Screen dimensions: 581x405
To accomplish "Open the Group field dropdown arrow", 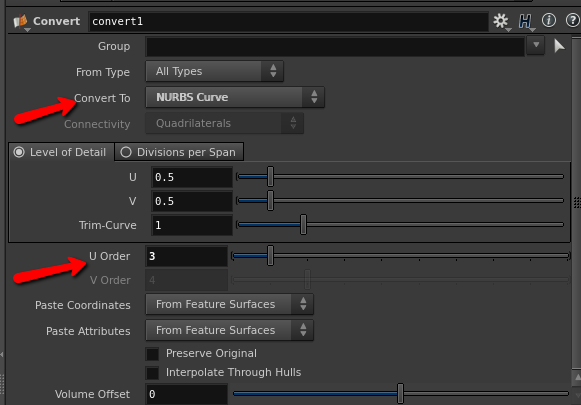I will tap(536, 45).
